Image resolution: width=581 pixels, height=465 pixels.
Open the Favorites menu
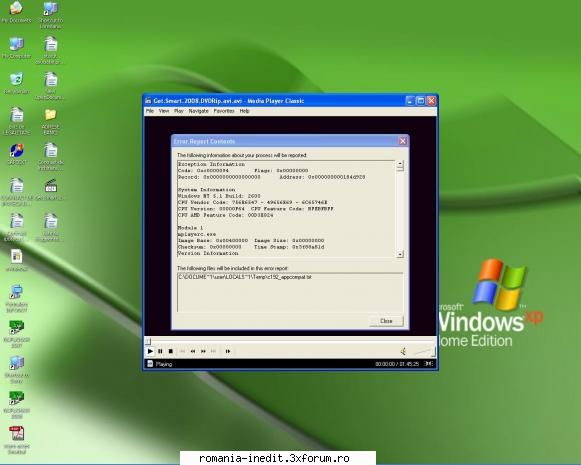pyautogui.click(x=224, y=111)
